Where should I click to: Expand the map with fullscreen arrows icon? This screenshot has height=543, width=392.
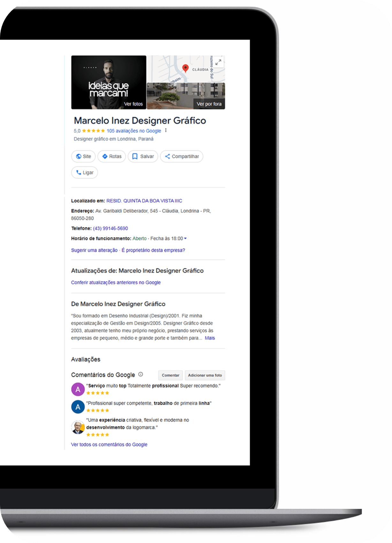218,62
